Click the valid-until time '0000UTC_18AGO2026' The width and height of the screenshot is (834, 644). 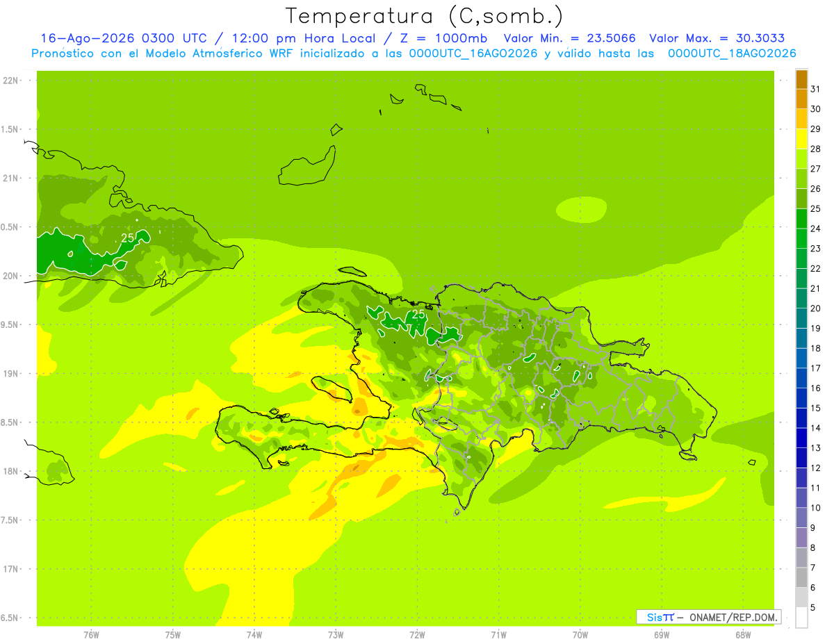(732, 53)
